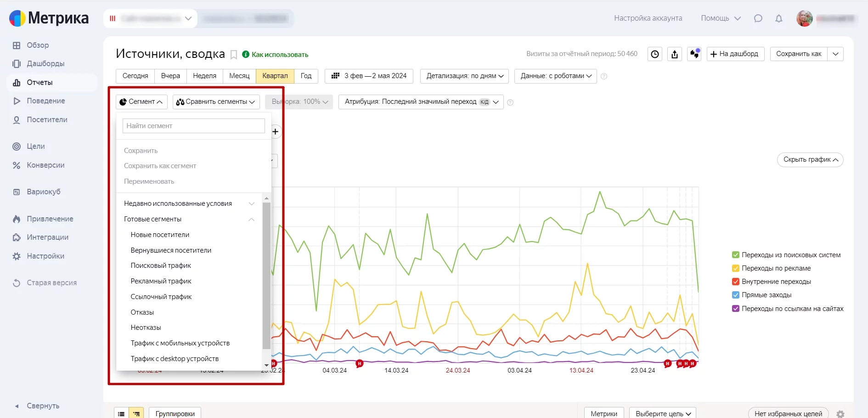Open the Поведение section
The height and width of the screenshot is (418, 868).
pos(45,101)
